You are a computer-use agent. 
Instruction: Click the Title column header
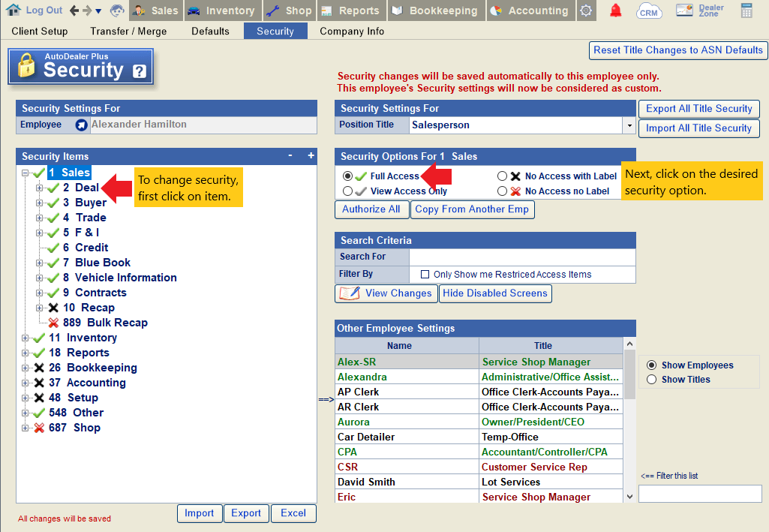point(551,346)
